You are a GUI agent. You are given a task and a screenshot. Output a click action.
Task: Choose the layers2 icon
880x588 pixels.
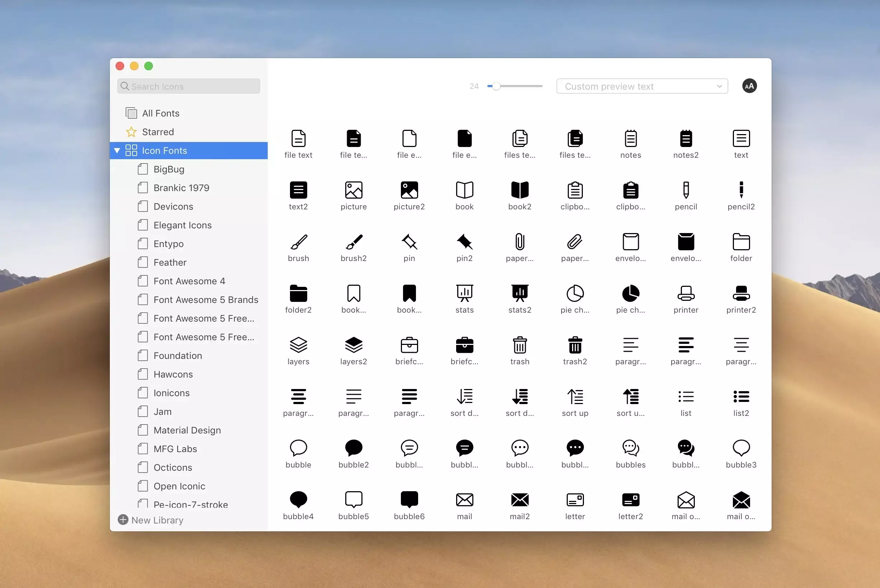(x=353, y=345)
